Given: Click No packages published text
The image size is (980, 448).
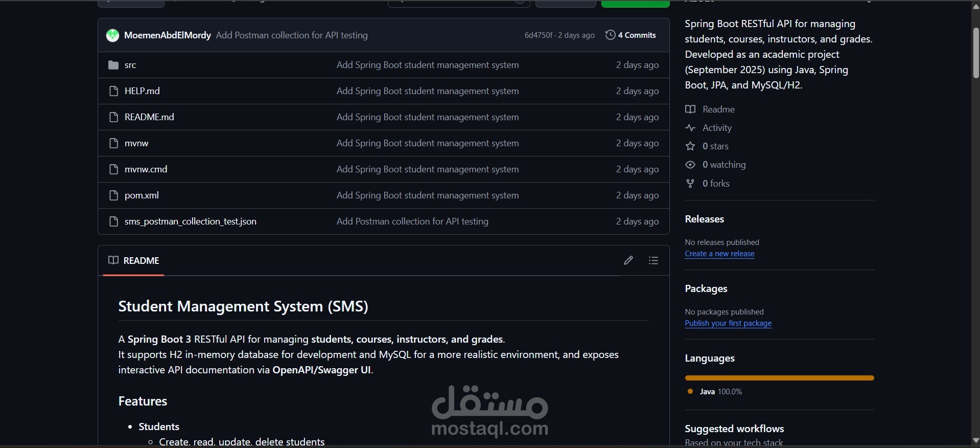Looking at the screenshot, I should (724, 311).
